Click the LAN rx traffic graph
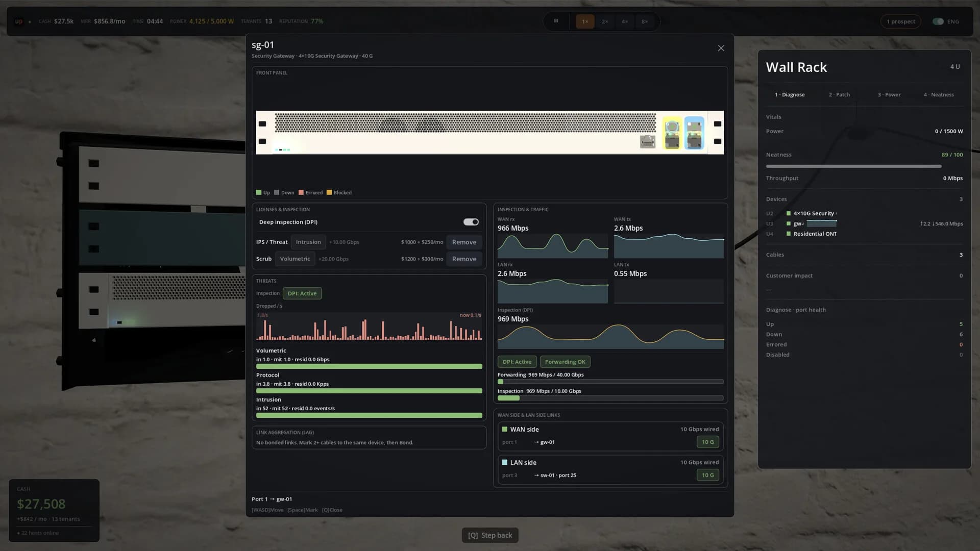980x551 pixels. [x=553, y=291]
